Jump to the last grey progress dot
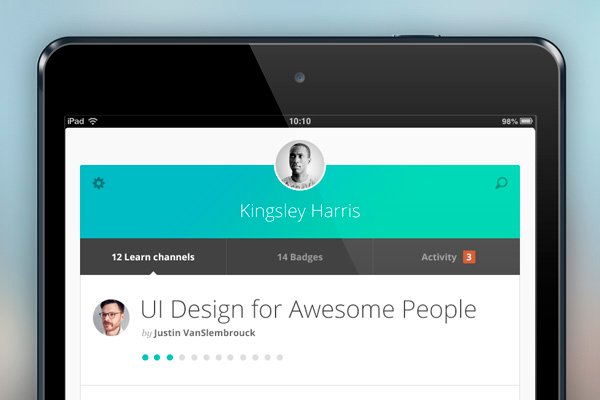This screenshot has height=400, width=600. pos(280,358)
